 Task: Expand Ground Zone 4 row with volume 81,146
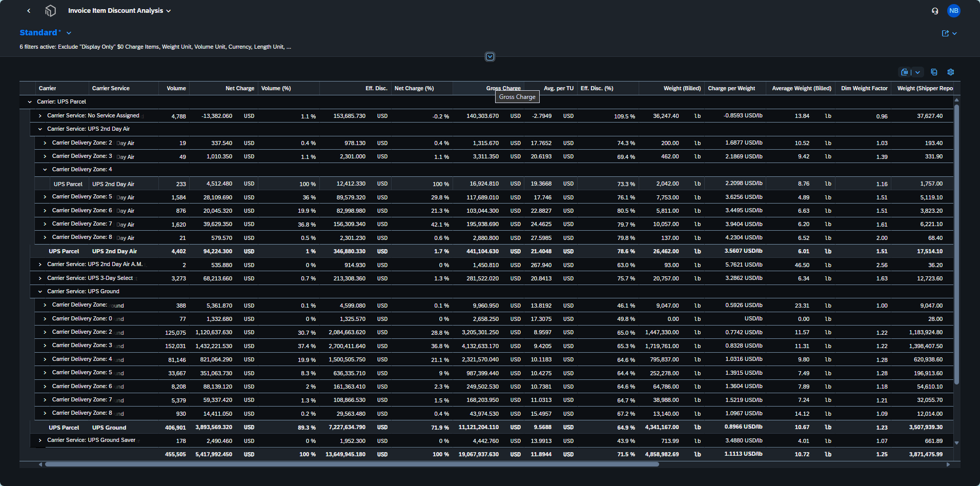[45, 359]
